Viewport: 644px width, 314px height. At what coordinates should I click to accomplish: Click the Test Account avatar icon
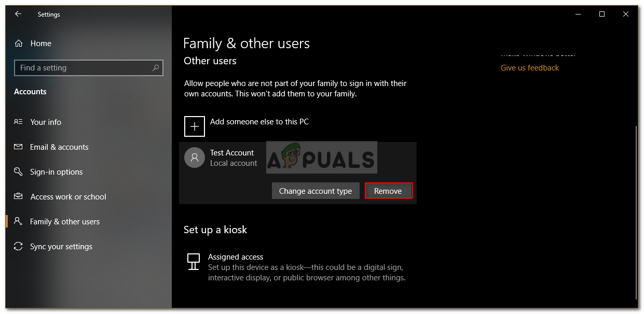[195, 158]
